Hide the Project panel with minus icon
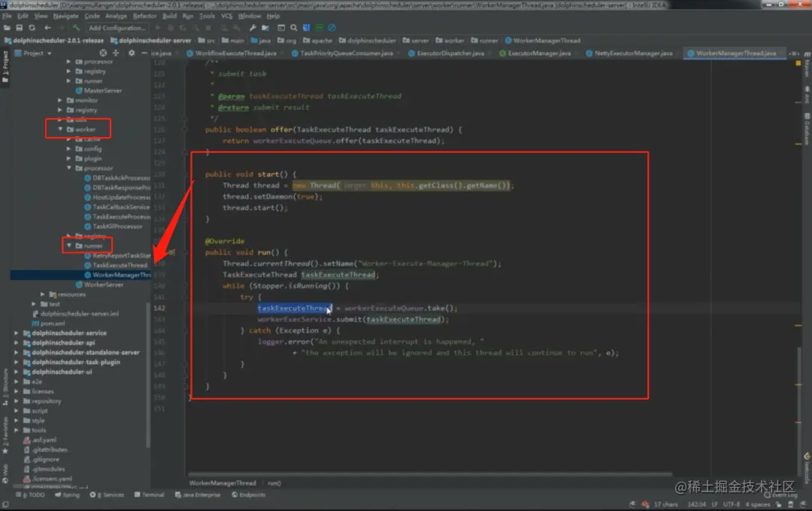Image resolution: width=812 pixels, height=511 pixels. tap(144, 53)
